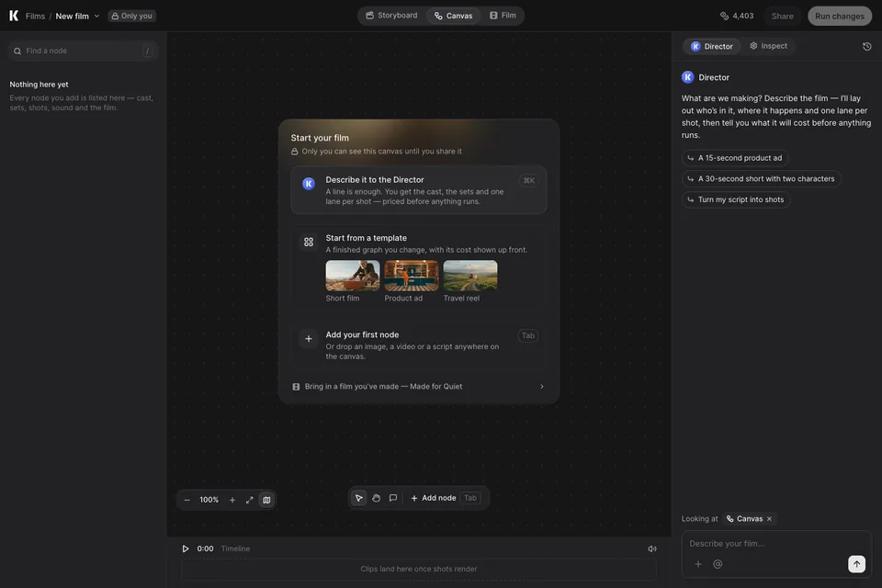Open the credits balance 4,403

pyautogui.click(x=737, y=16)
